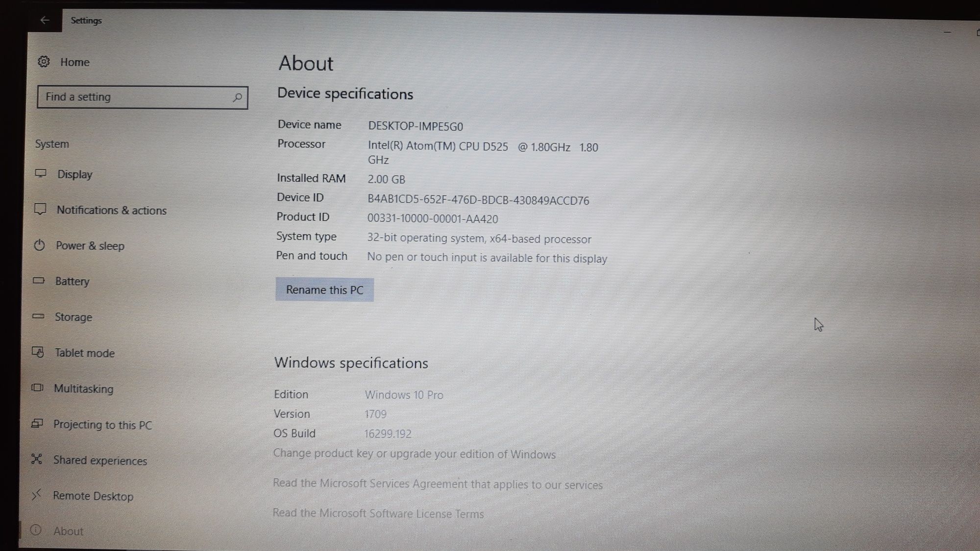Click the Rename this PC button
The image size is (980, 551).
pos(324,289)
